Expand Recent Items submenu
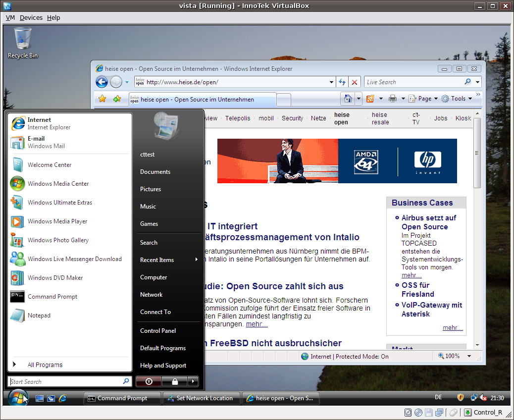The width and height of the screenshot is (514, 420). [x=169, y=260]
